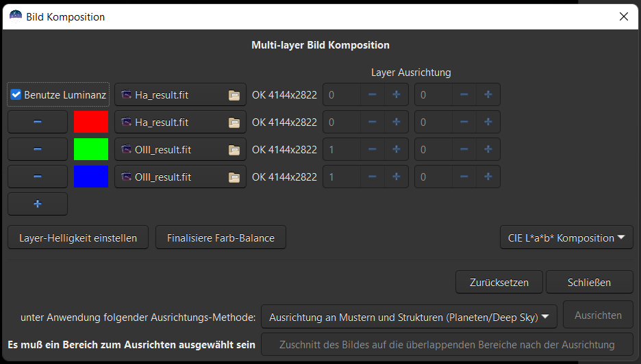
Task: Click the Layer Ausrichtung heading
Action: [x=412, y=73]
